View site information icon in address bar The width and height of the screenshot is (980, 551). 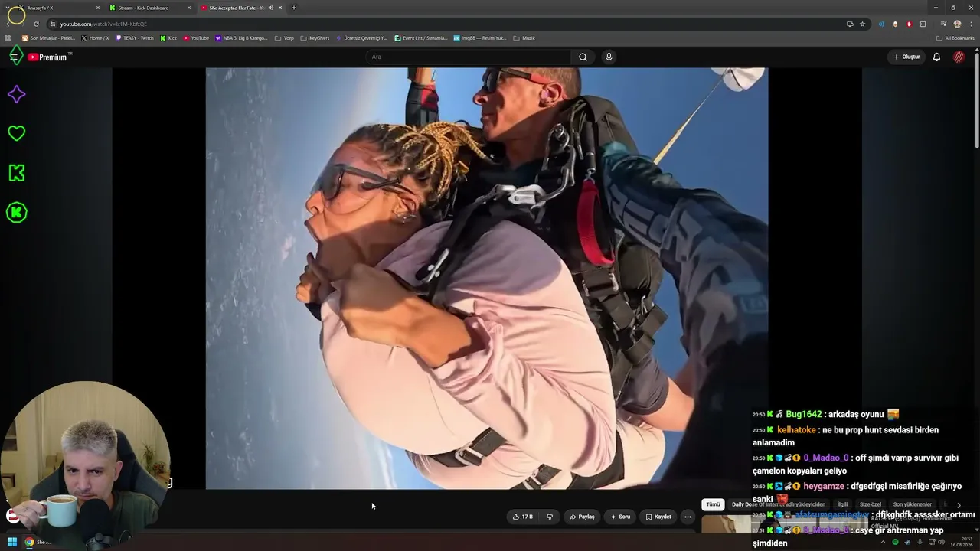click(x=52, y=24)
